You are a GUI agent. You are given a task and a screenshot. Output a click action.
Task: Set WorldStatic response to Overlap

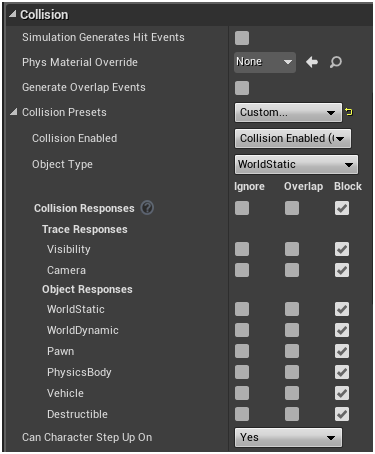pos(292,309)
